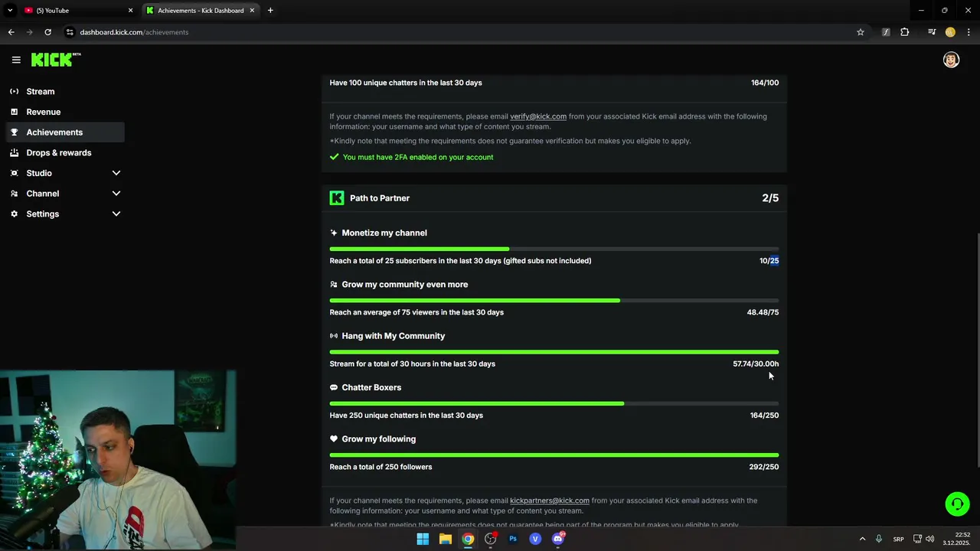Open the hamburger sidebar menu
The height and width of the screenshot is (551, 980).
[16, 60]
